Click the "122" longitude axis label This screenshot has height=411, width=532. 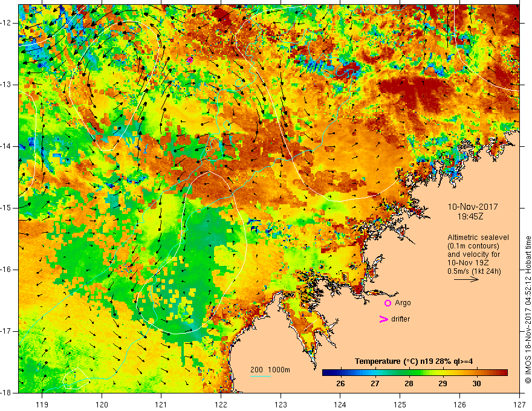[221, 404]
